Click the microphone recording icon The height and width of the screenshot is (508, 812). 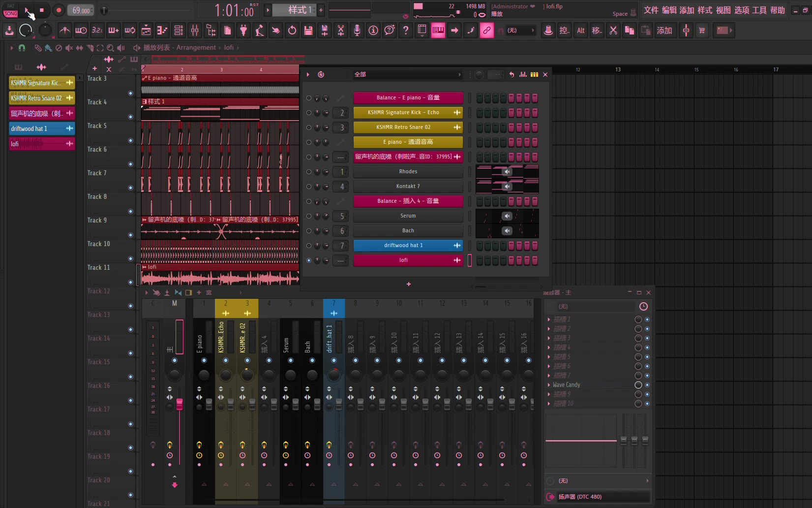click(357, 31)
